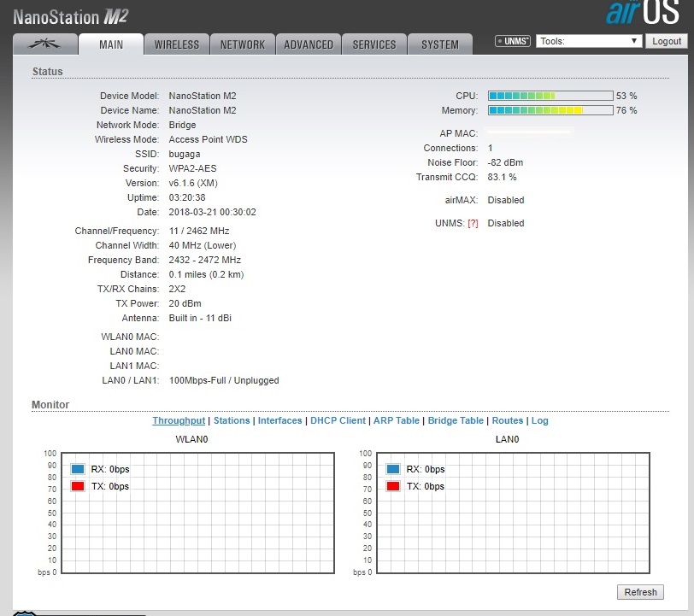The width and height of the screenshot is (694, 616).
Task: Click the 'Status' section heading
Action: click(x=47, y=71)
